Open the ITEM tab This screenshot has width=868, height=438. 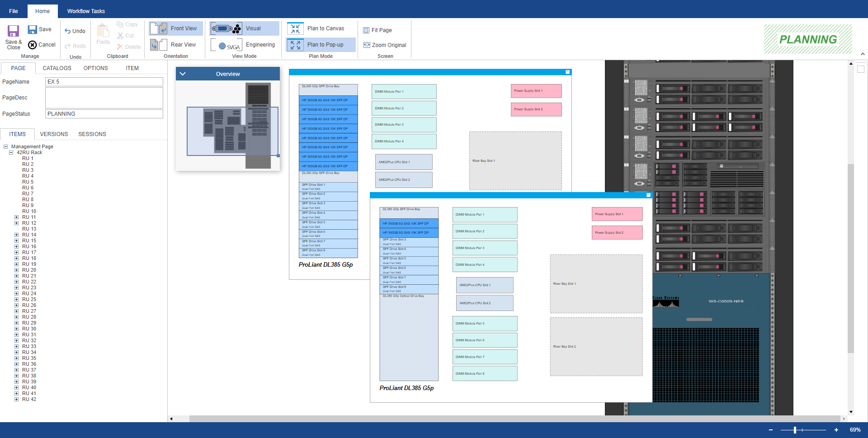point(132,68)
